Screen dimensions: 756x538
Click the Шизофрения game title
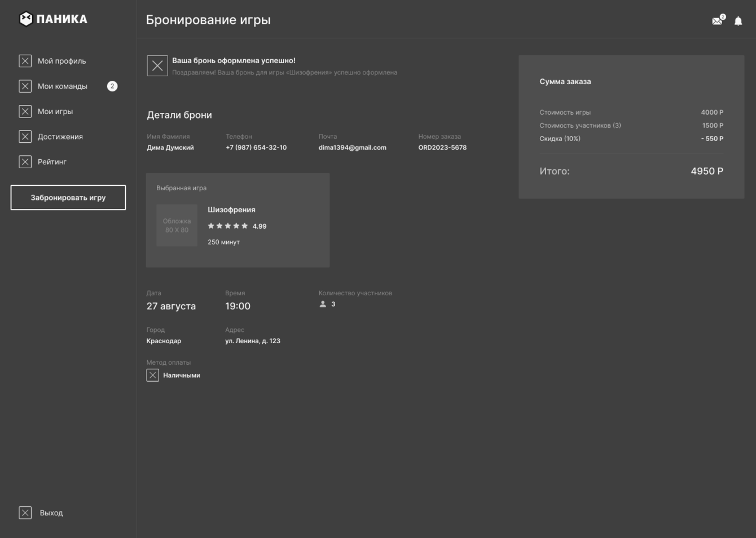click(x=231, y=210)
